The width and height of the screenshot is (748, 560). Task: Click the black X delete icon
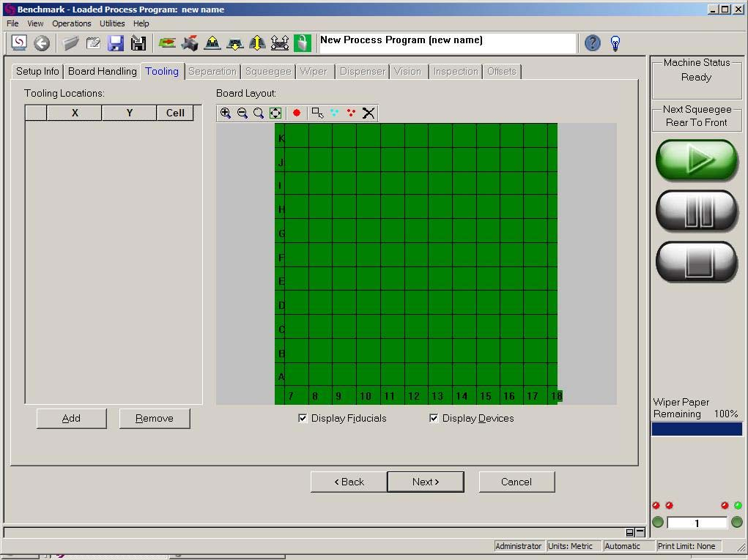369,113
